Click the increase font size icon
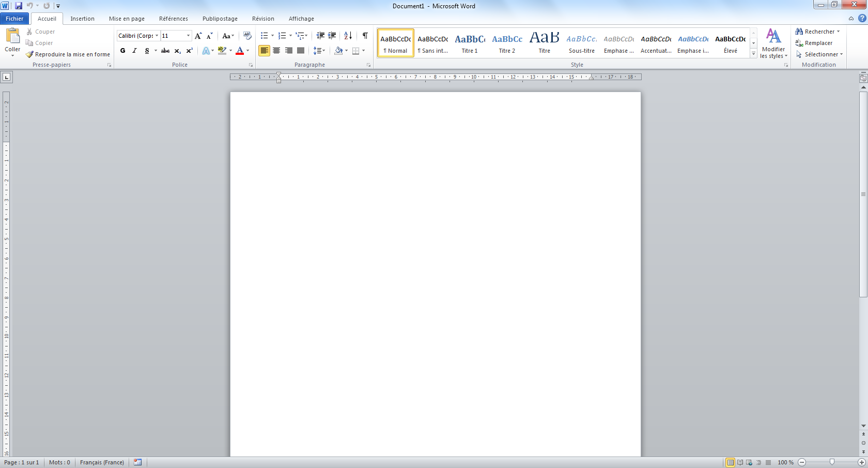This screenshot has width=868, height=468. point(198,36)
